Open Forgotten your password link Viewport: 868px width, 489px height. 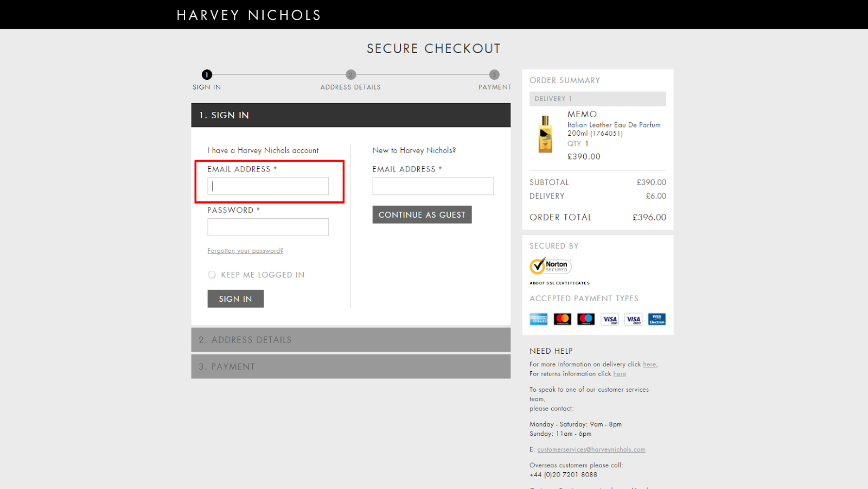coord(245,251)
